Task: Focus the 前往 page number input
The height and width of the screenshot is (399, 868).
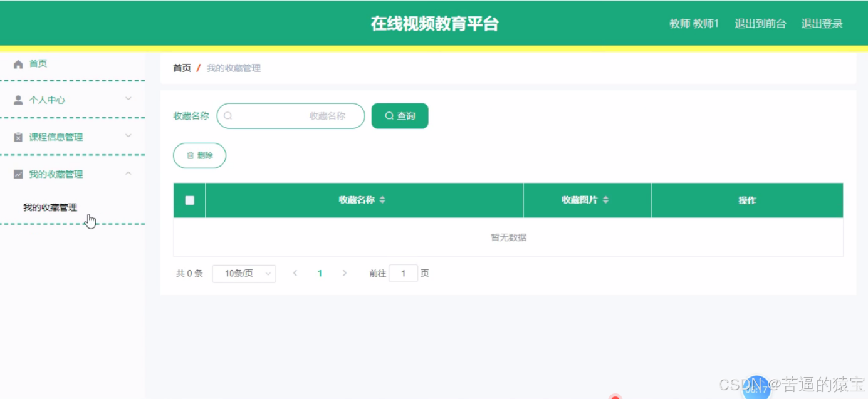Action: pos(403,274)
